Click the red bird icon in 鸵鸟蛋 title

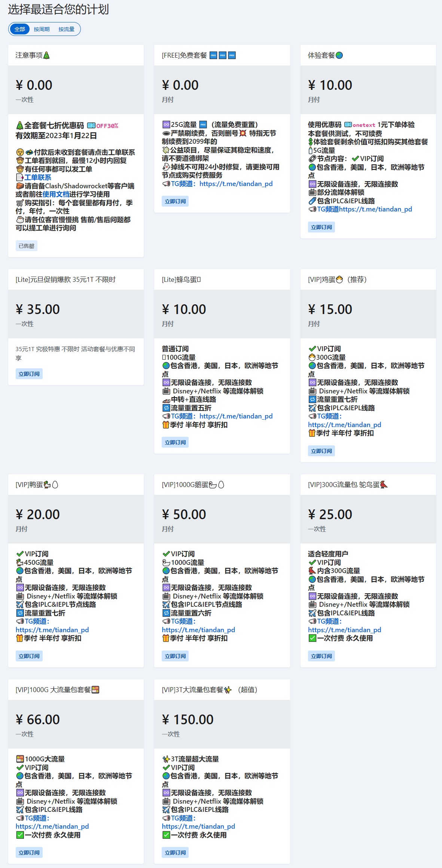click(384, 485)
